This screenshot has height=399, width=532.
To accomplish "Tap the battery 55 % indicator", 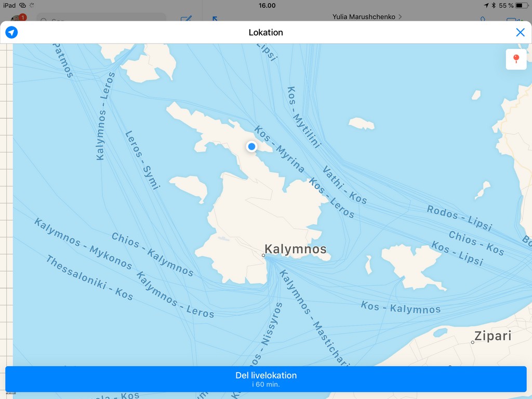I will [x=513, y=5].
